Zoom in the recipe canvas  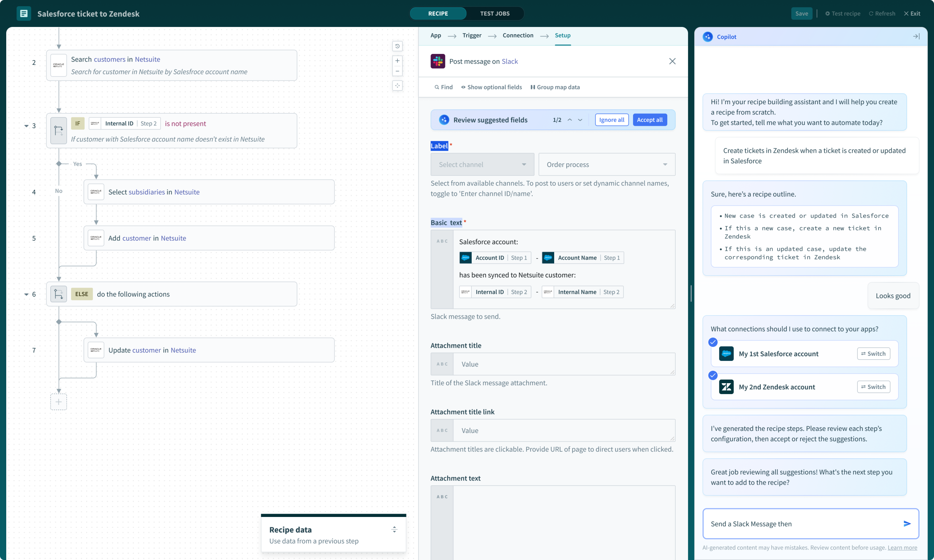coord(397,61)
